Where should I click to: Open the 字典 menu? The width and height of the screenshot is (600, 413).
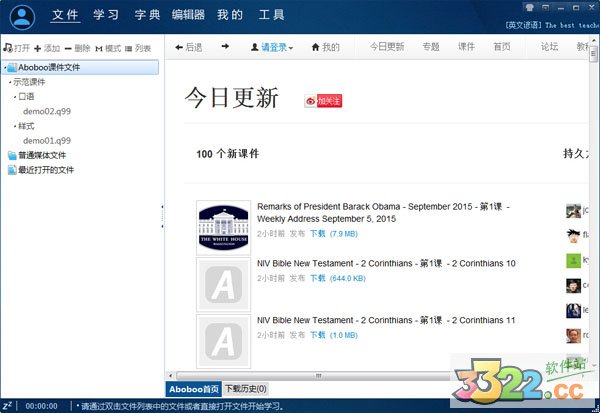[x=147, y=15]
